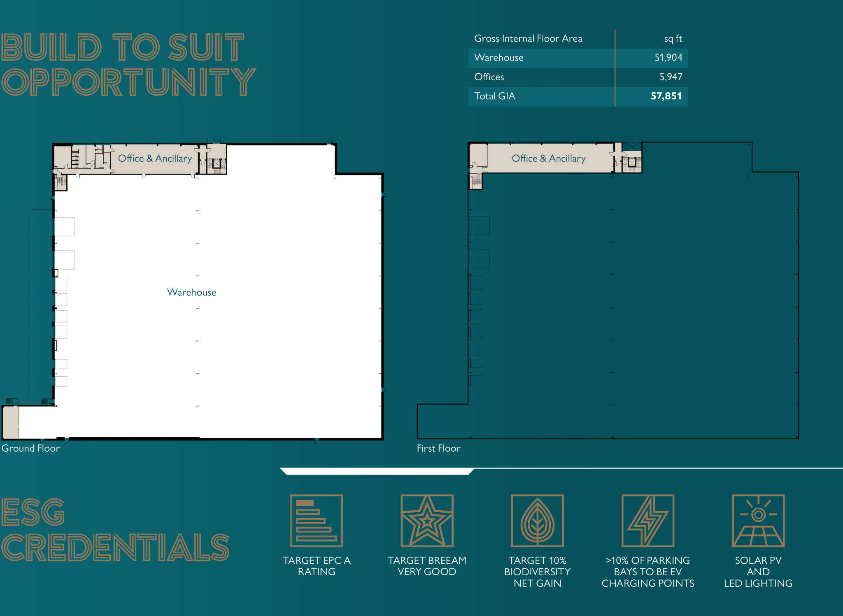Click the 'Warehouse' row label in the table
The image size is (843, 616).
click(499, 58)
